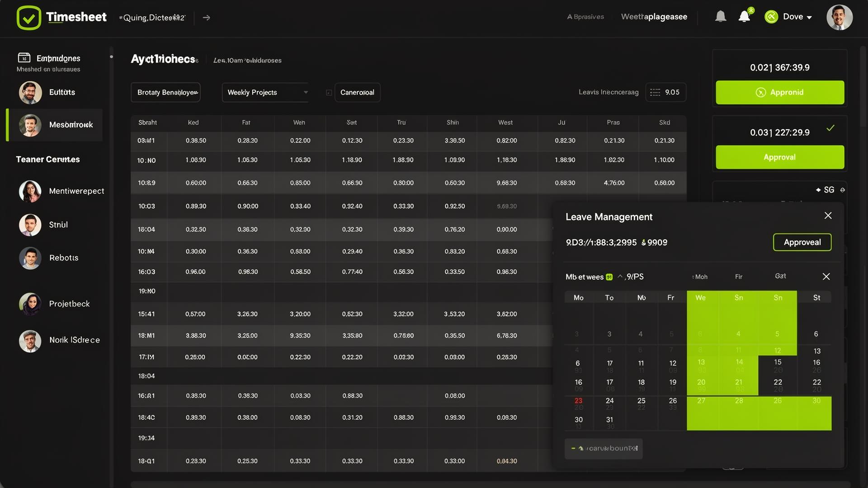
Task: Click the Teaner Cerurtes section heading
Action: [x=48, y=160]
